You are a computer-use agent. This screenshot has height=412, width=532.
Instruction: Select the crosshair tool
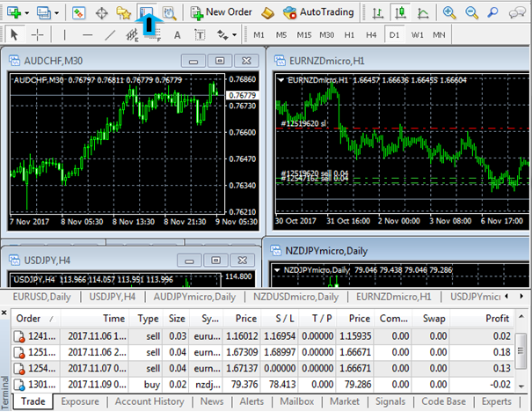point(38,35)
